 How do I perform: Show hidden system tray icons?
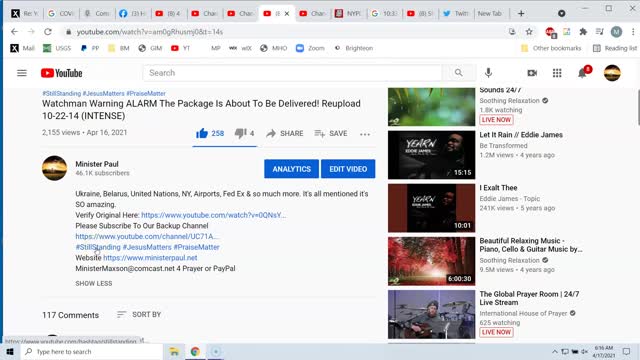tap(554, 351)
